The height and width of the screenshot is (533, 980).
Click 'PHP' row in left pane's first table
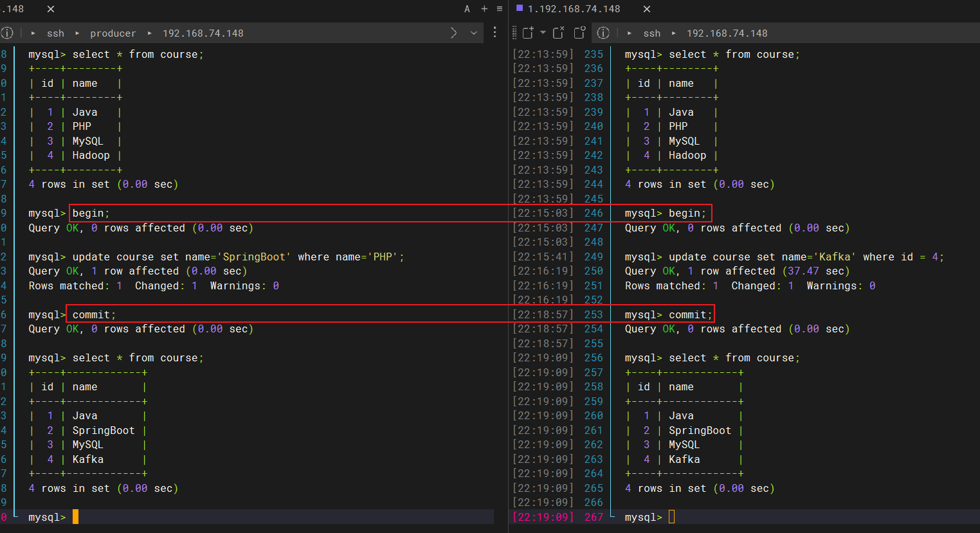(75, 127)
